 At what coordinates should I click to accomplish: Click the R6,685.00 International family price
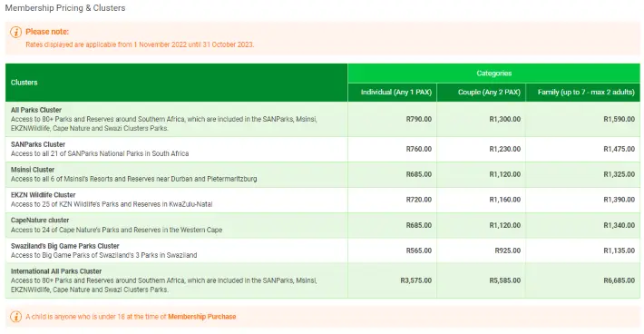(619, 280)
